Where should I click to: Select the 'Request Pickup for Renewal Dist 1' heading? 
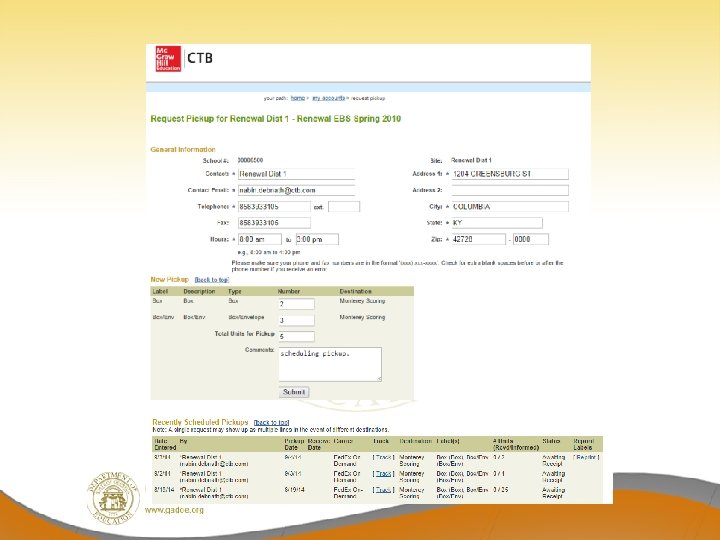click(276, 119)
